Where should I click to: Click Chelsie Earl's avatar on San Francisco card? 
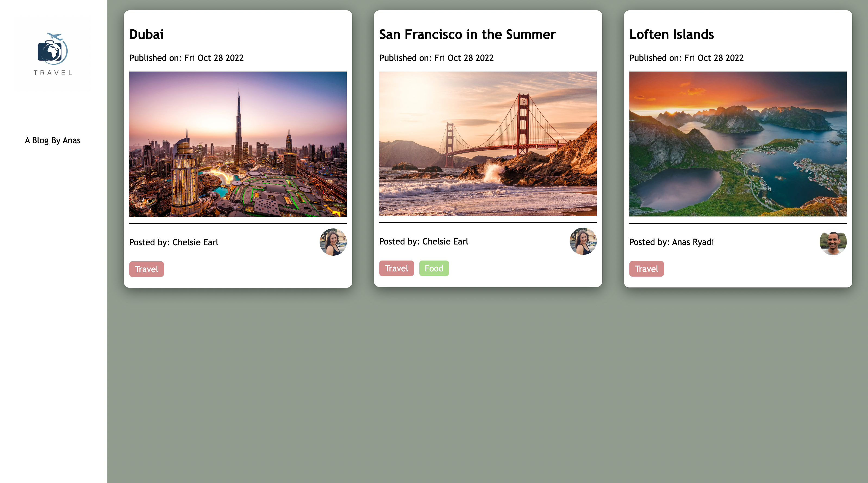point(583,241)
